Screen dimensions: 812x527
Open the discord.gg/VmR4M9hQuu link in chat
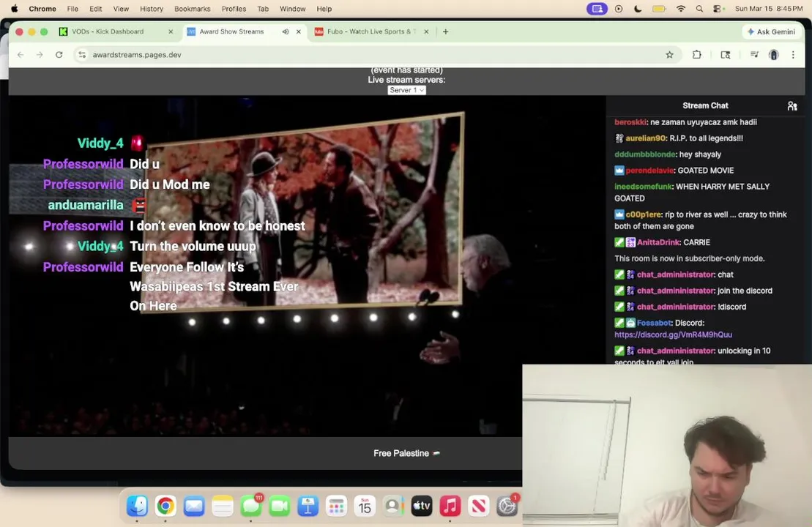tap(673, 334)
